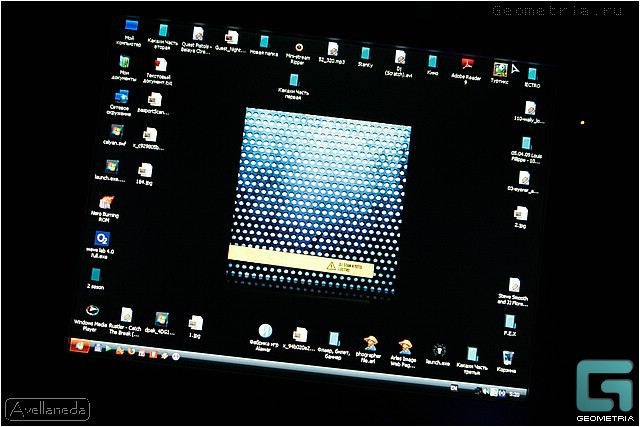Open the Stanky folder
Image resolution: width=640 pixels, height=427 pixels.
tap(366, 53)
